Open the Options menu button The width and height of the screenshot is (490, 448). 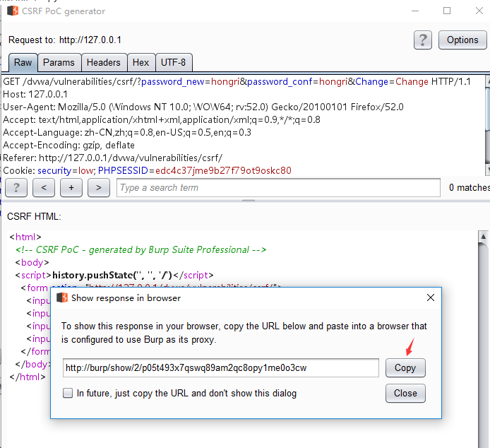(462, 40)
